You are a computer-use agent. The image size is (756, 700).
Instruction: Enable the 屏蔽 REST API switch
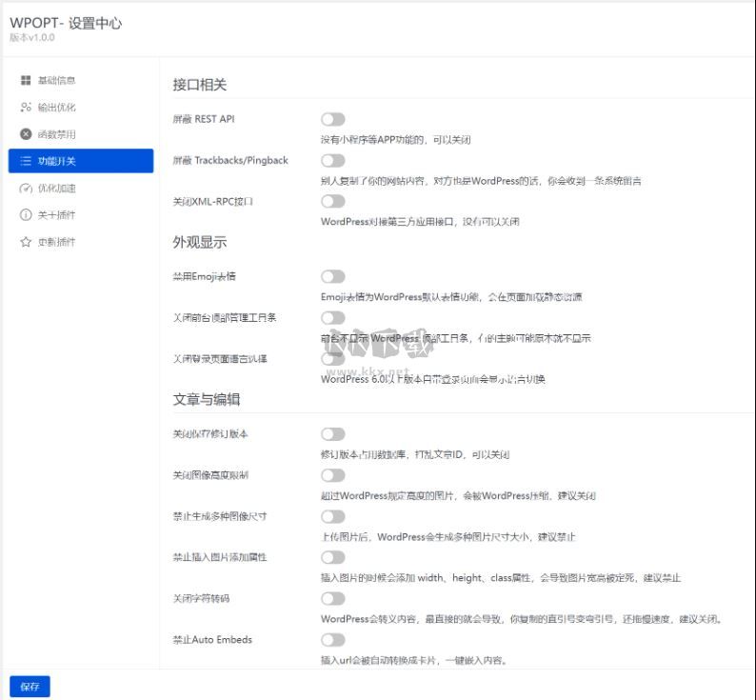(x=332, y=119)
